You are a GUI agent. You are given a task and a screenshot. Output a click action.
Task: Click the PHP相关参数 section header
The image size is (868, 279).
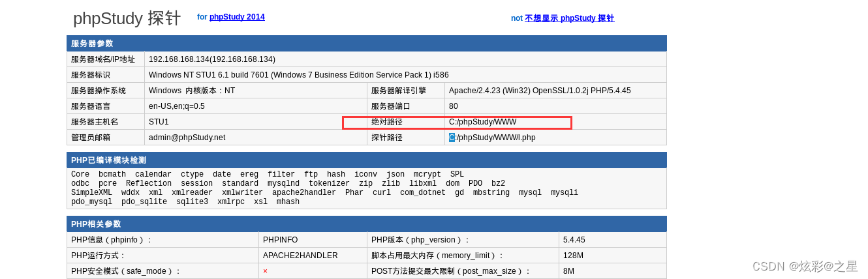pos(96,224)
